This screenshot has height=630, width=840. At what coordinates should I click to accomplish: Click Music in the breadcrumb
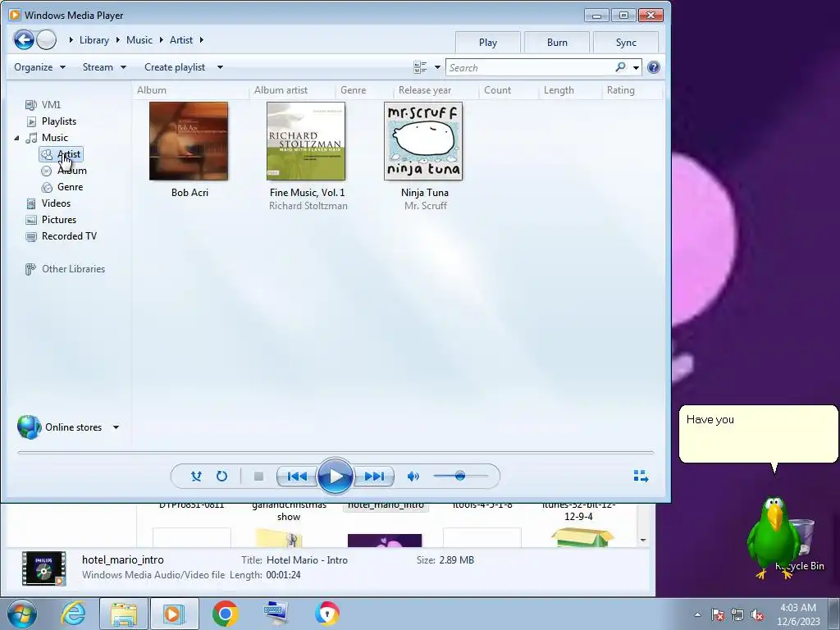(x=139, y=40)
